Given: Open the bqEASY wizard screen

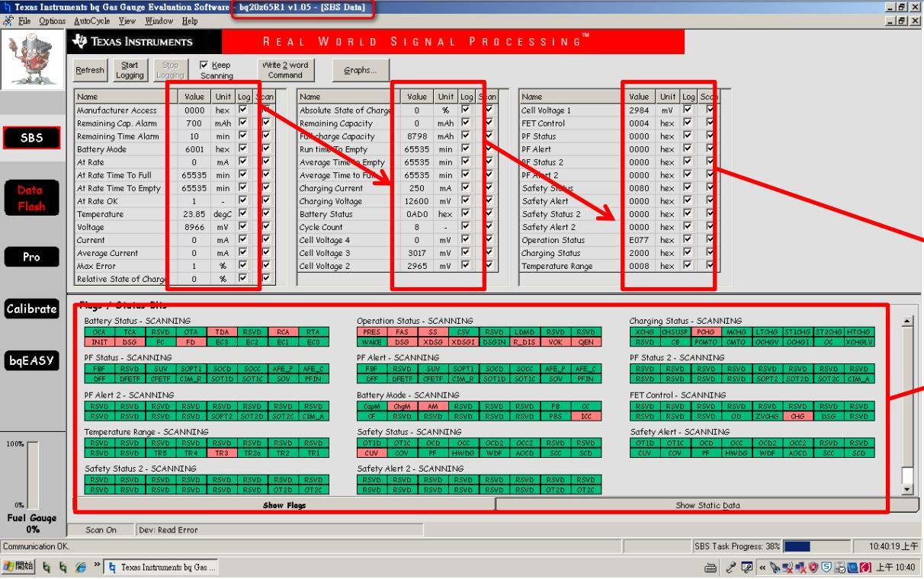Looking at the screenshot, I should tap(31, 360).
